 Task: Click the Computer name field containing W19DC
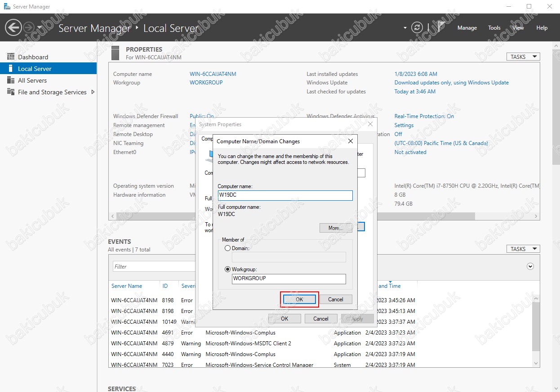coord(285,195)
